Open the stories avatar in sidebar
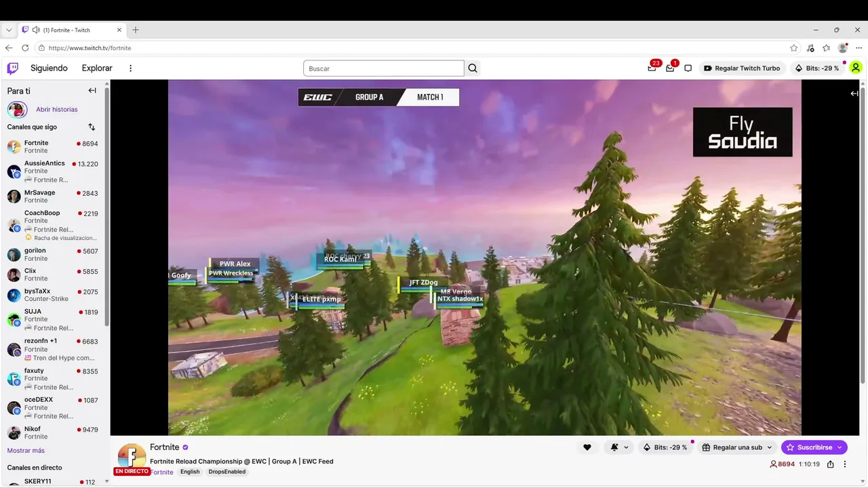The image size is (868, 488). tap(17, 109)
